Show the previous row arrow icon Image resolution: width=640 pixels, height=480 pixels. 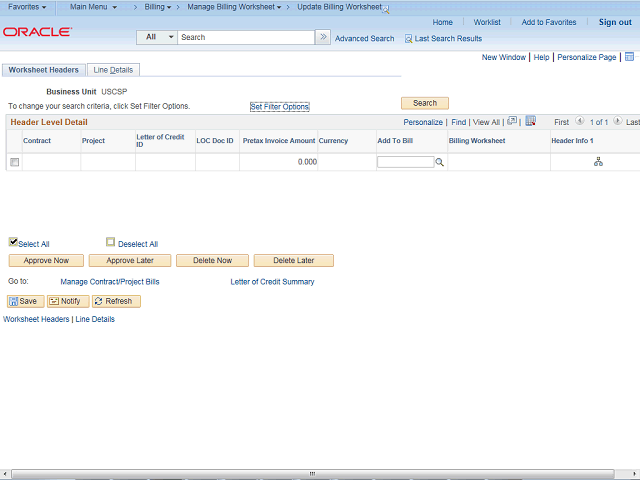coord(579,121)
